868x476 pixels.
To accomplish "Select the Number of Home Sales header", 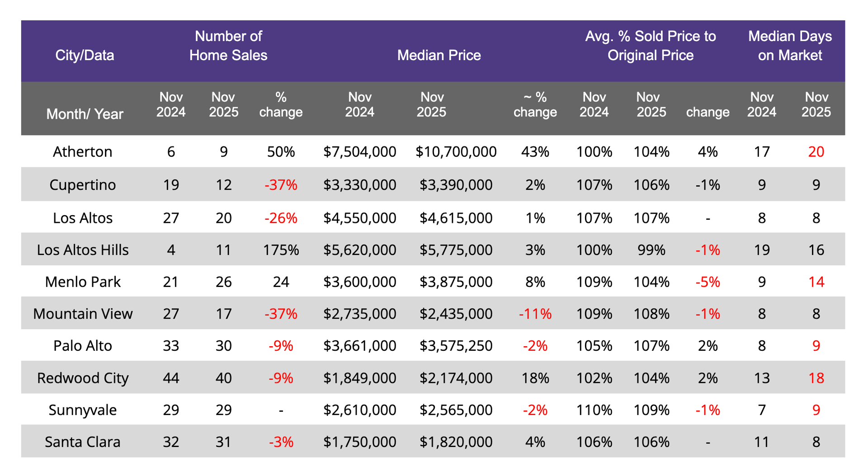I will point(228,46).
